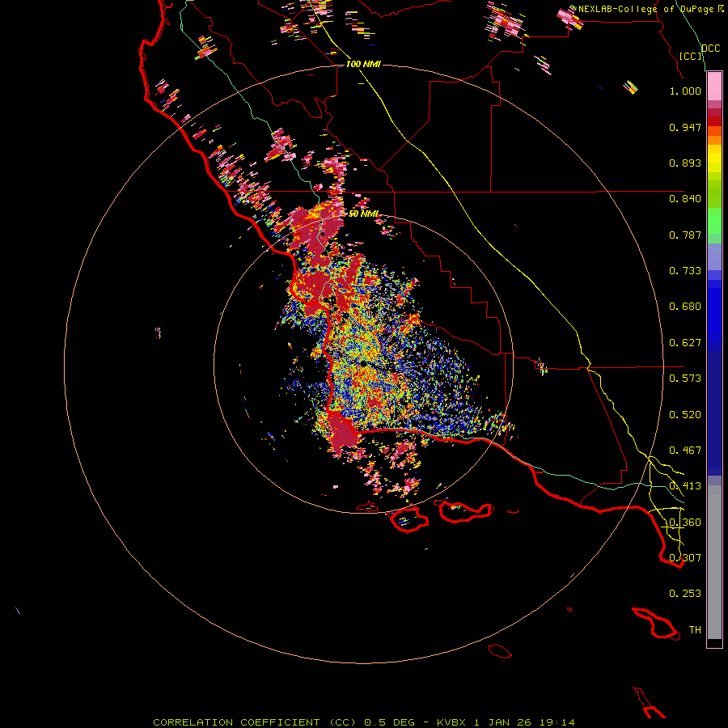Click the 0.520 scale value
The image size is (728, 728).
685,415
